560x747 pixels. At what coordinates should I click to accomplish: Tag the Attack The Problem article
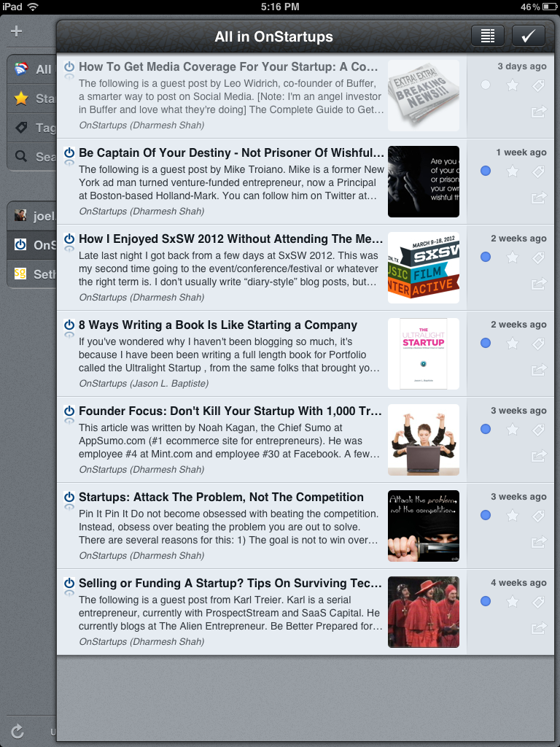[539, 516]
